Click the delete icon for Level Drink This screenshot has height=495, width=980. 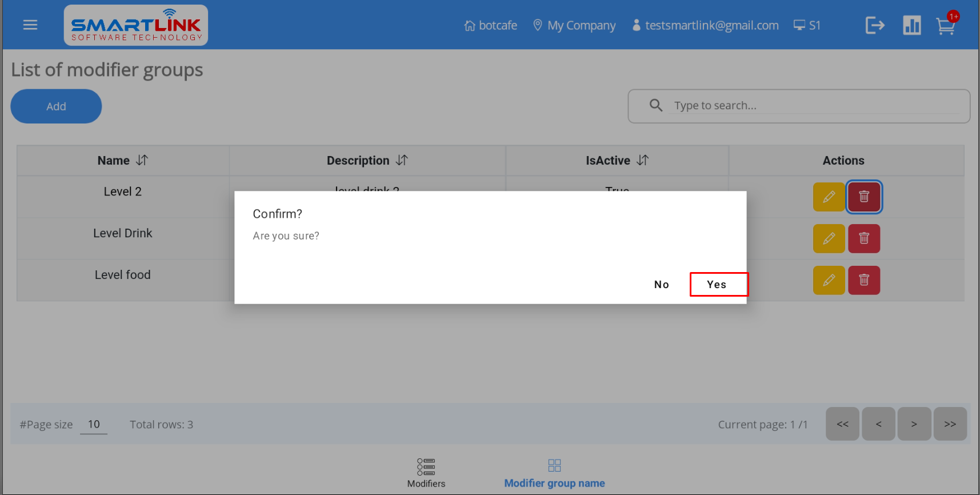point(863,238)
